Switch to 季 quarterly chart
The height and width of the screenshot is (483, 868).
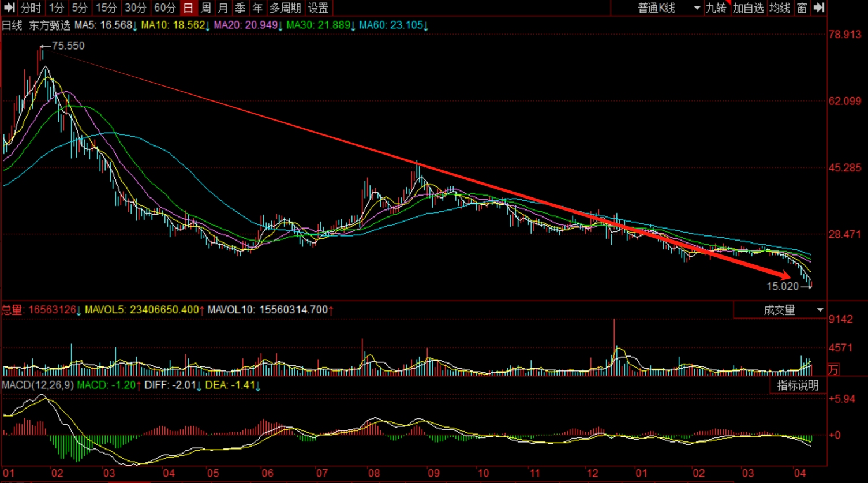tap(240, 8)
